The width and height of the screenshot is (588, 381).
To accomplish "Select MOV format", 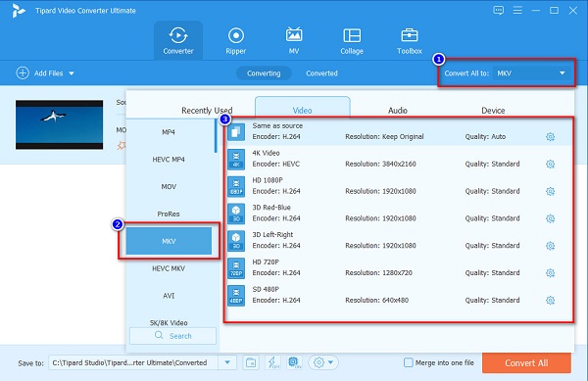I will [x=169, y=186].
